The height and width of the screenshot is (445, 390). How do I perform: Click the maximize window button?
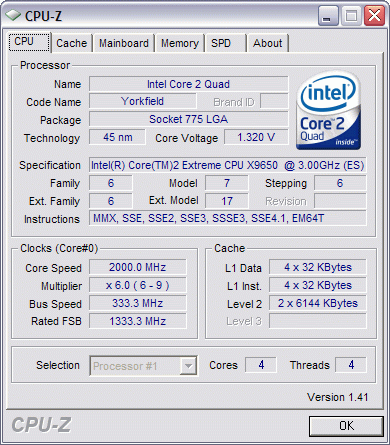[351, 16]
